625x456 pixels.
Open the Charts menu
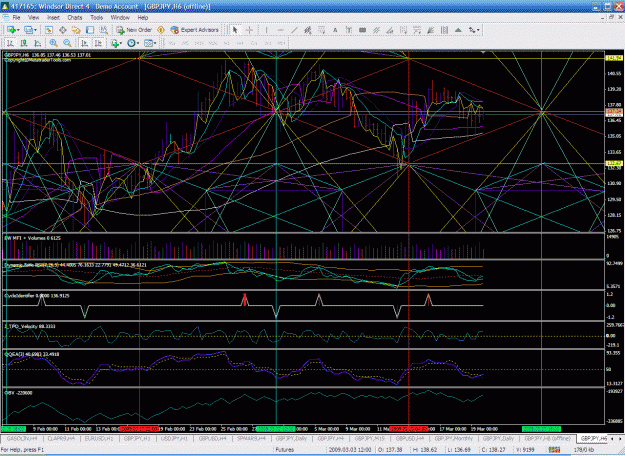[x=75, y=18]
